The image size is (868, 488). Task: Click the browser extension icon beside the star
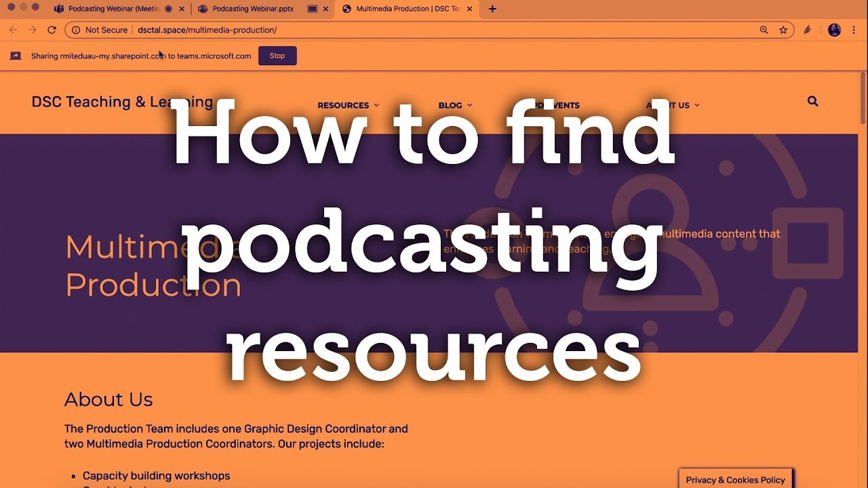pos(808,30)
